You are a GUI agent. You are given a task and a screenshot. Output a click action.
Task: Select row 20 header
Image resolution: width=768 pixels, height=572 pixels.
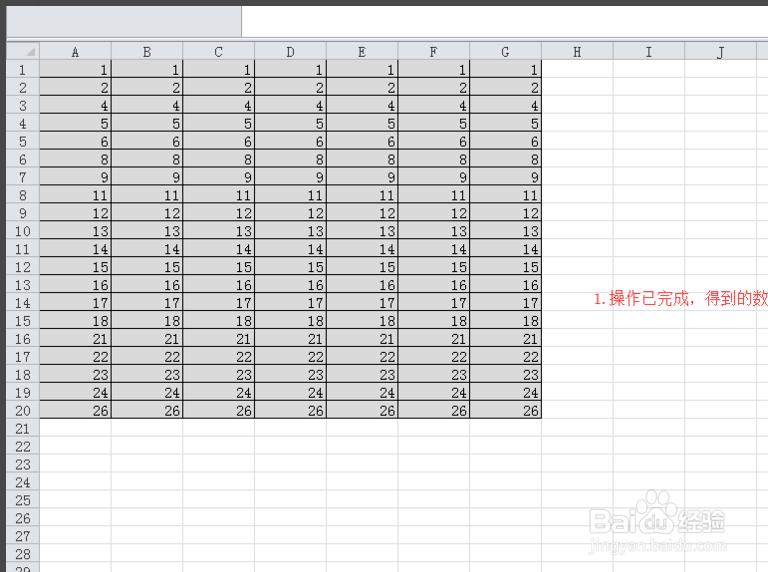[x=23, y=410]
